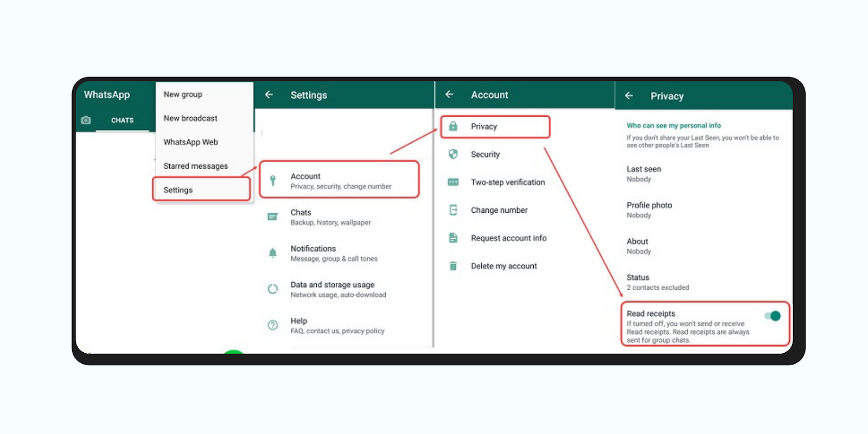Click the shield icon beside Security
The width and height of the screenshot is (868, 434).
pos(453,154)
